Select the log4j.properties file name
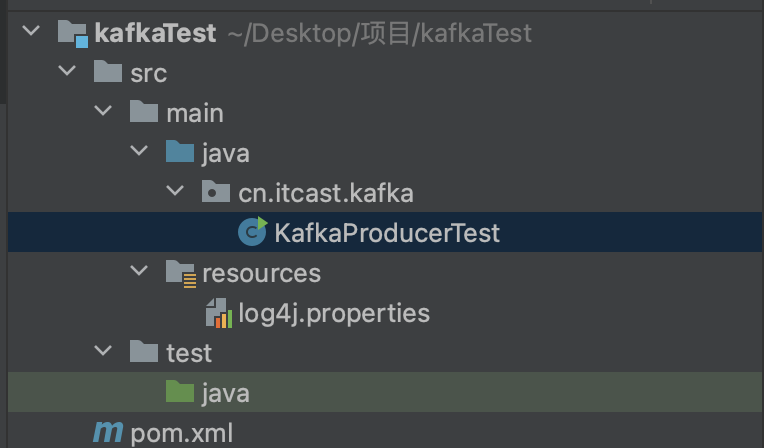This screenshot has height=448, width=764. click(x=334, y=313)
